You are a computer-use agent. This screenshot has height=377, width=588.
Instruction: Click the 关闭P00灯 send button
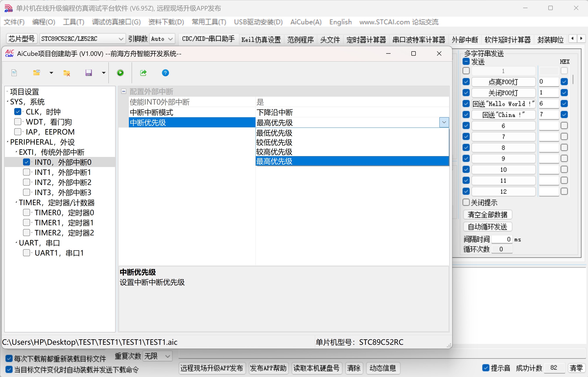[x=503, y=93]
